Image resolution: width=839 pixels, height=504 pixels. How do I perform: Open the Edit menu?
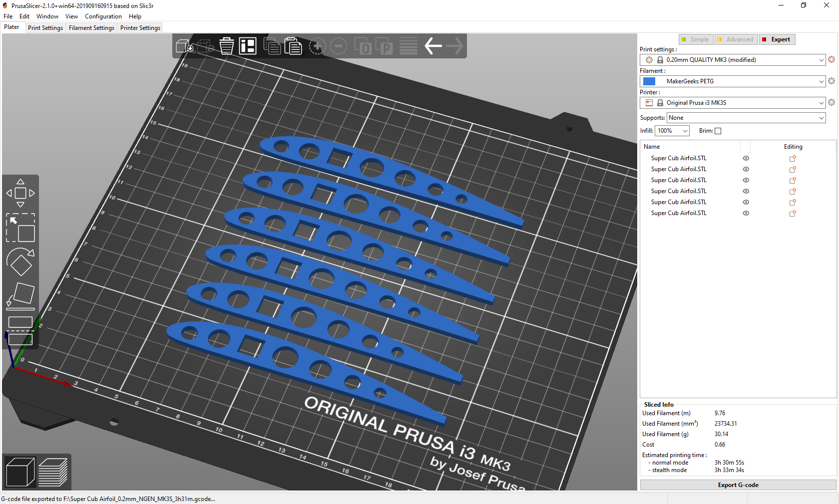(24, 16)
